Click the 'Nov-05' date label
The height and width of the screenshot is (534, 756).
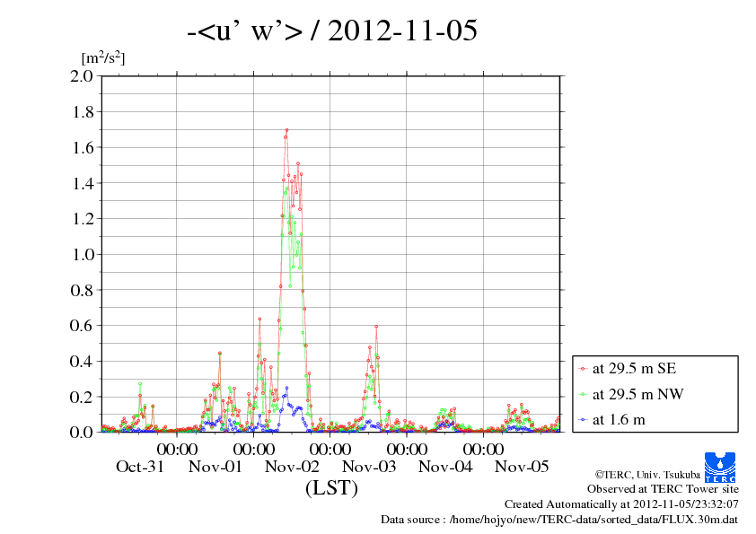522,467
